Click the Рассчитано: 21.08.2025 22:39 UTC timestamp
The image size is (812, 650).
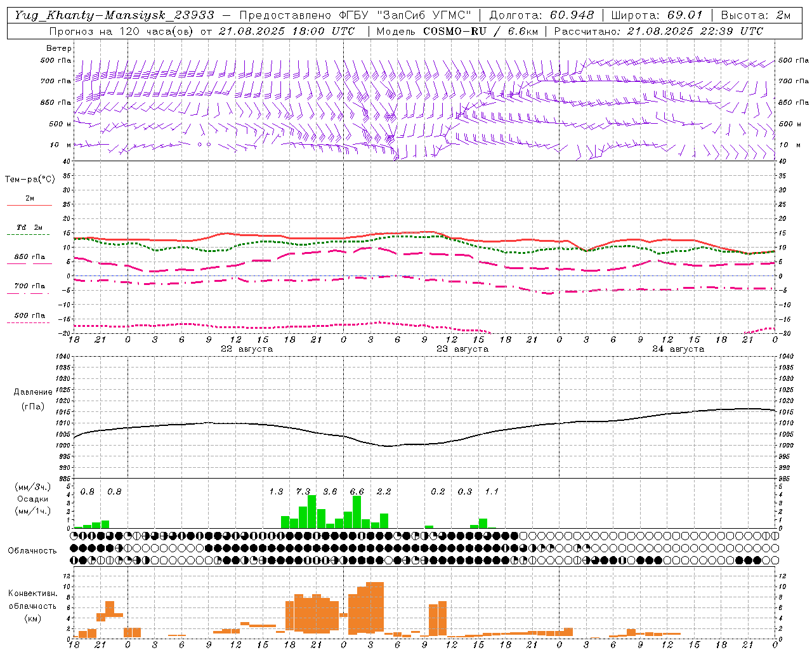coord(658,30)
